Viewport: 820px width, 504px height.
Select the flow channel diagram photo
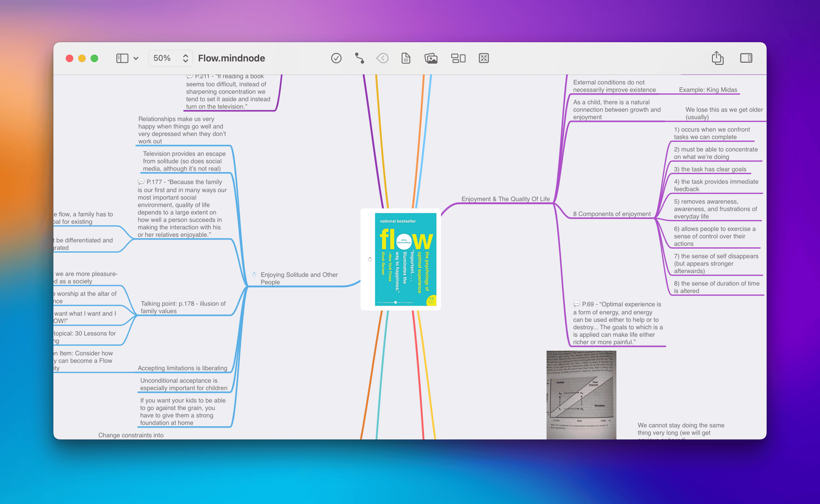pyautogui.click(x=581, y=395)
